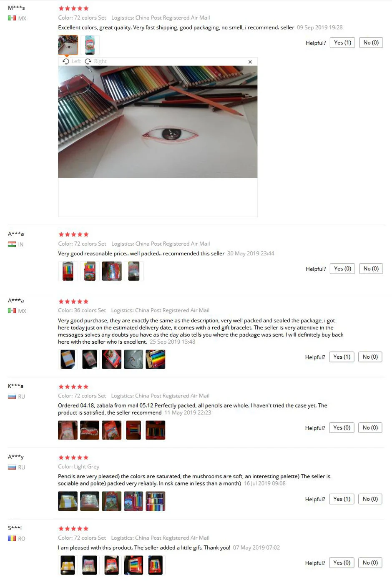This screenshot has width=392, height=588.
Task: Rotate review photo right
Action: tap(96, 61)
